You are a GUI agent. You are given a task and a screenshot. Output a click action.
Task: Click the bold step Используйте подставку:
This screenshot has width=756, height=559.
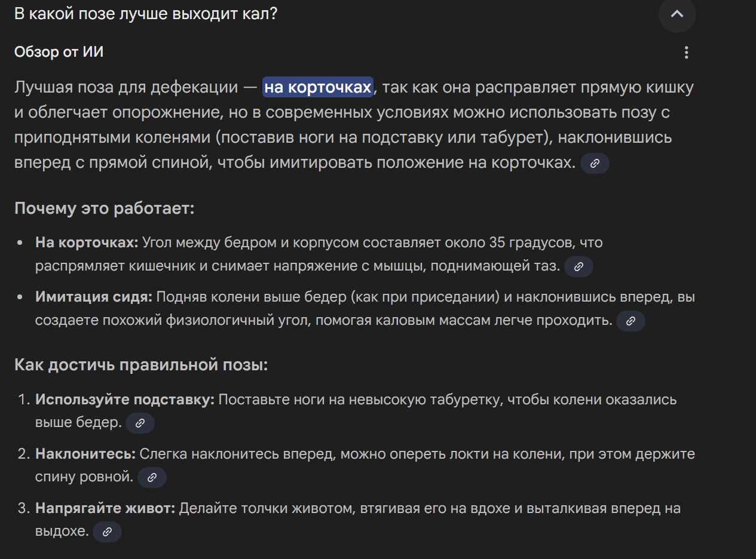[125, 399]
